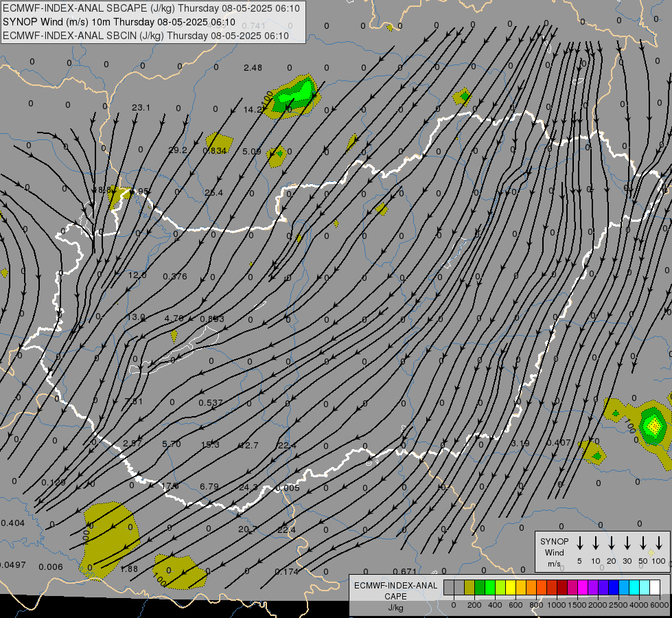
Task: Click the ECMWF-INDEX-ANAL SBCIN title line
Action: pyautogui.click(x=146, y=36)
